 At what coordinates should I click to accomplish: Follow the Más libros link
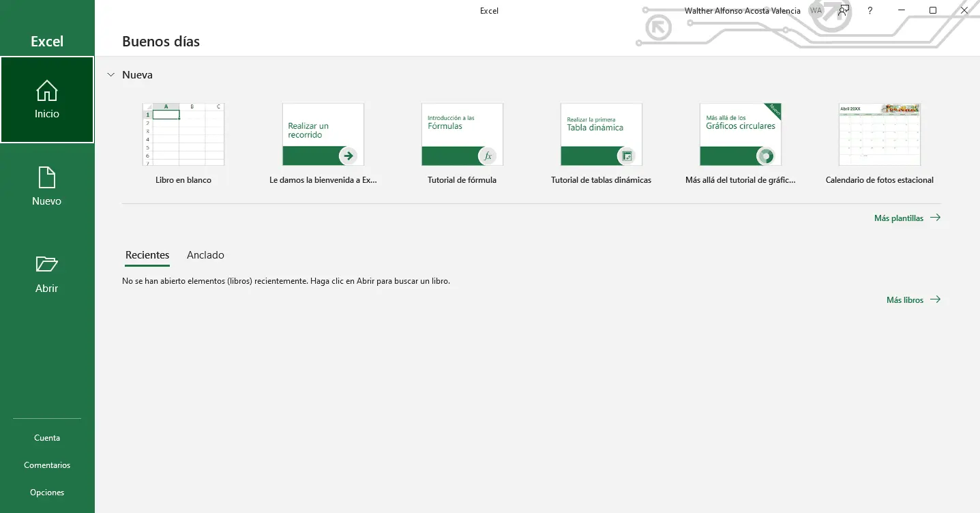pyautogui.click(x=913, y=299)
